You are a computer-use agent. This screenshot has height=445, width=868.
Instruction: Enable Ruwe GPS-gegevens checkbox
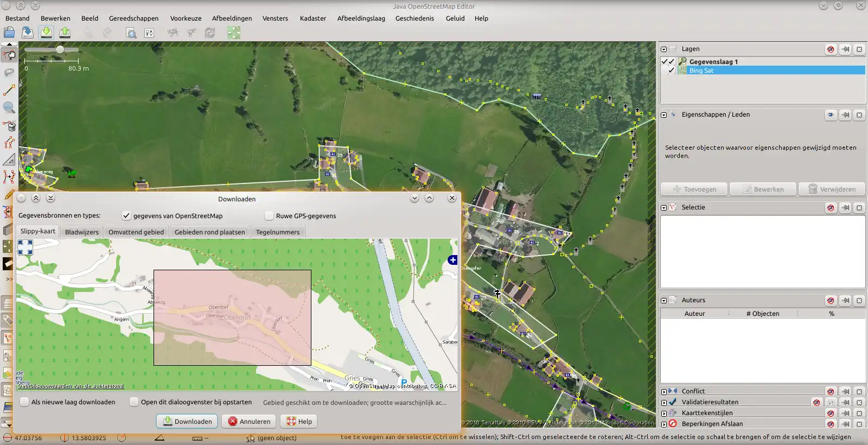[x=269, y=216]
